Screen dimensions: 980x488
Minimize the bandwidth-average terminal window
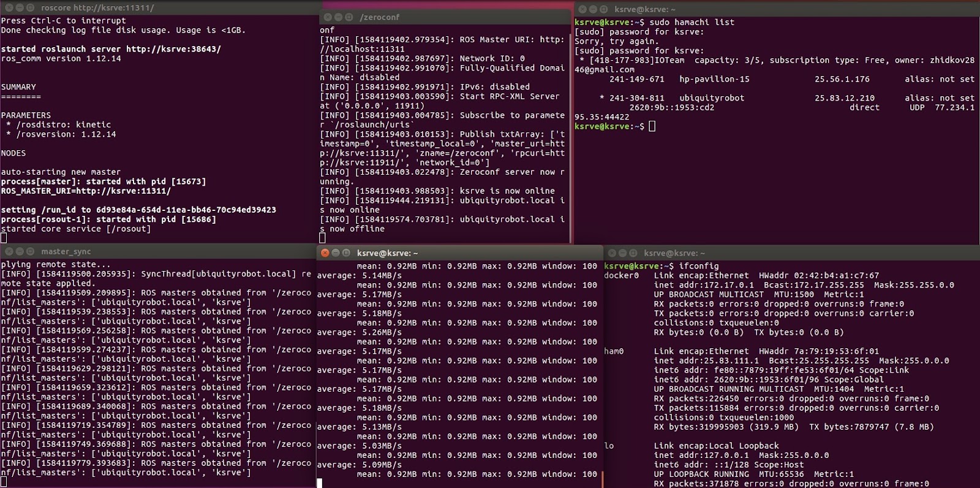coord(335,253)
